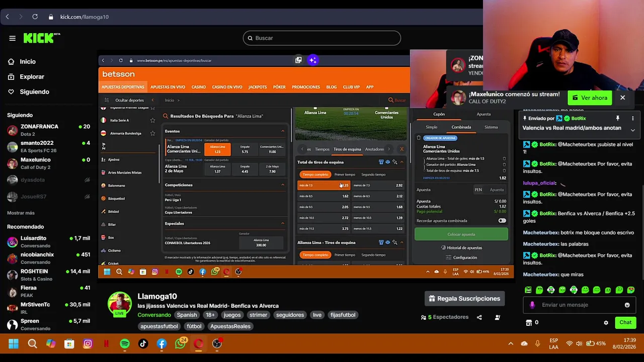This screenshot has height=362, width=644.
Task: Select Ajedrez in sports list
Action: [114, 159]
